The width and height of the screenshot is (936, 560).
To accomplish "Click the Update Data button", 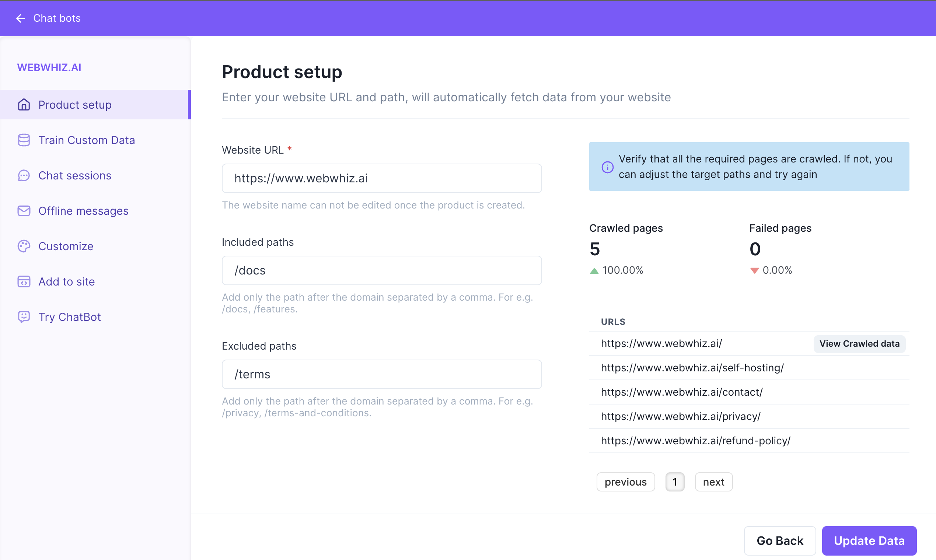I will click(x=869, y=540).
